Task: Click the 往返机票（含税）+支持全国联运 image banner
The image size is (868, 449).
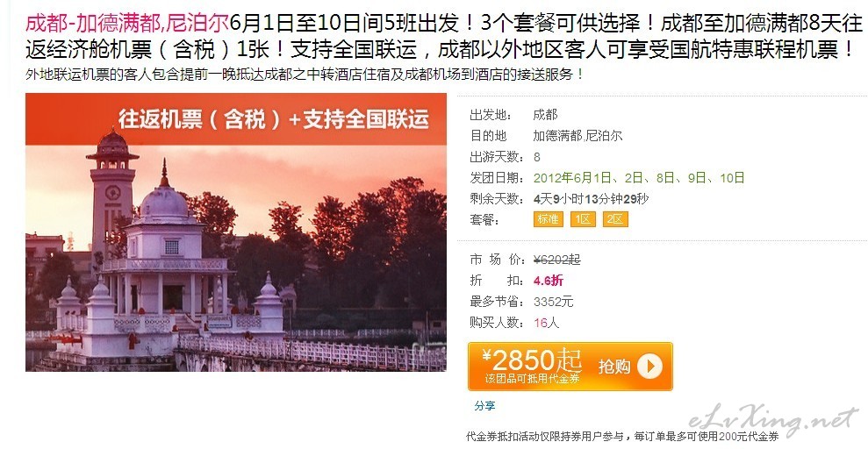Action: (274, 119)
